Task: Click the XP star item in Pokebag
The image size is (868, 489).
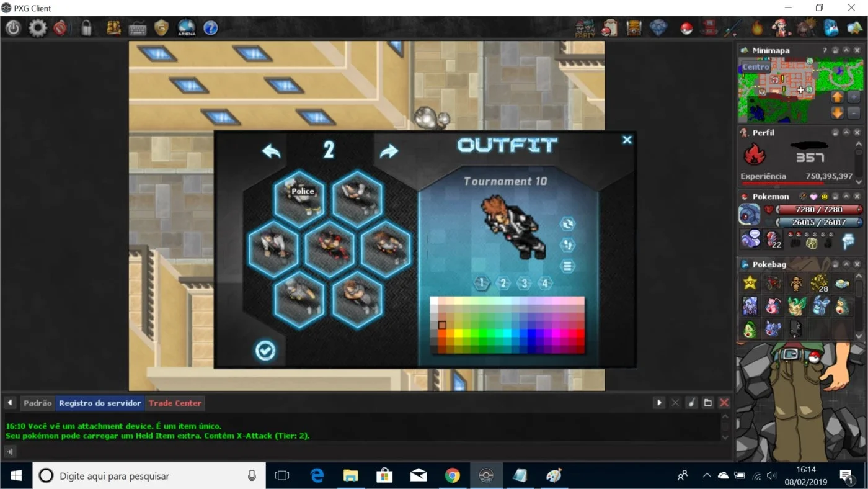Action: click(750, 284)
